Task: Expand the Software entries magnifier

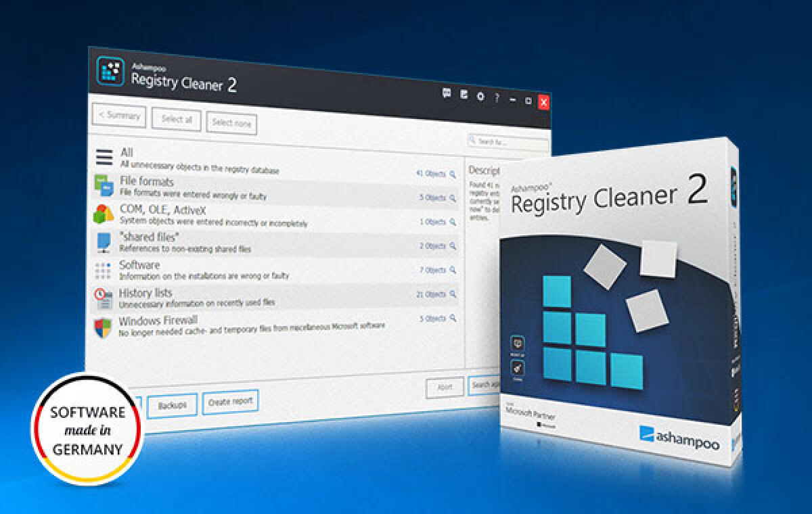Action: [452, 271]
